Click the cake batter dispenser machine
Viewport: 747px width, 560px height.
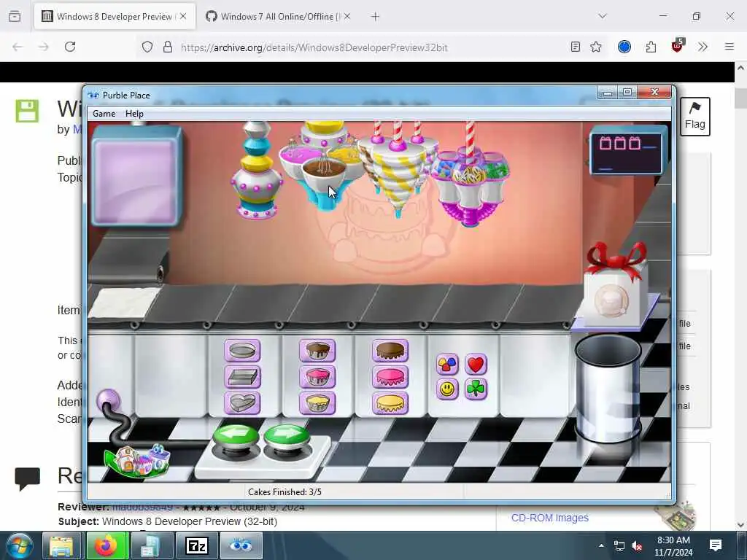point(258,170)
